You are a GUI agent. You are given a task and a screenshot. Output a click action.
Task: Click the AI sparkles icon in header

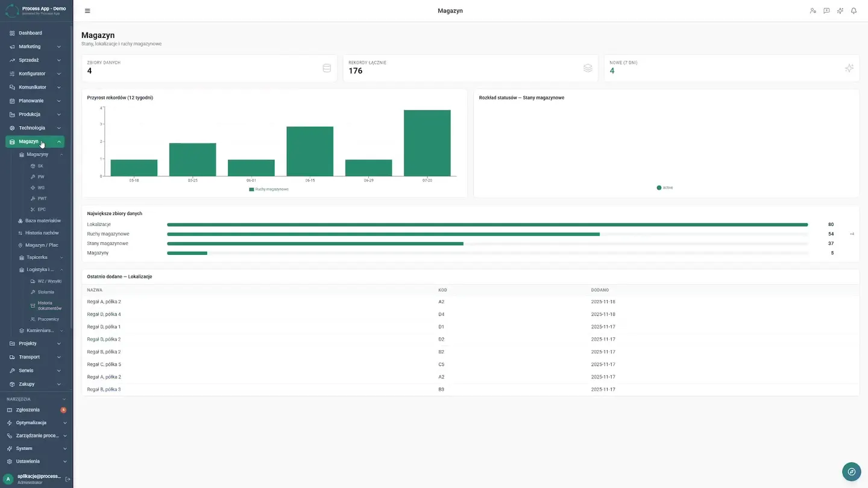pos(840,11)
